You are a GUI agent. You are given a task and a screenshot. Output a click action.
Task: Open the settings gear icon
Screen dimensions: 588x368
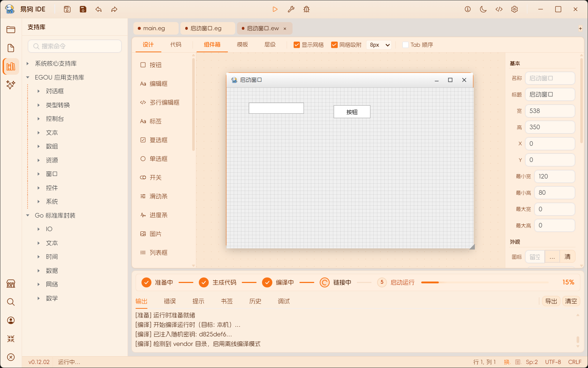point(514,9)
